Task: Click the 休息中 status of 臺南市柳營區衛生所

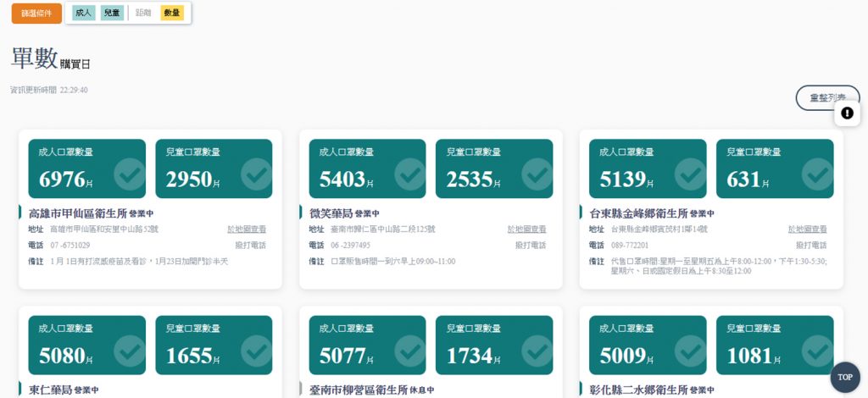Action: (422, 391)
